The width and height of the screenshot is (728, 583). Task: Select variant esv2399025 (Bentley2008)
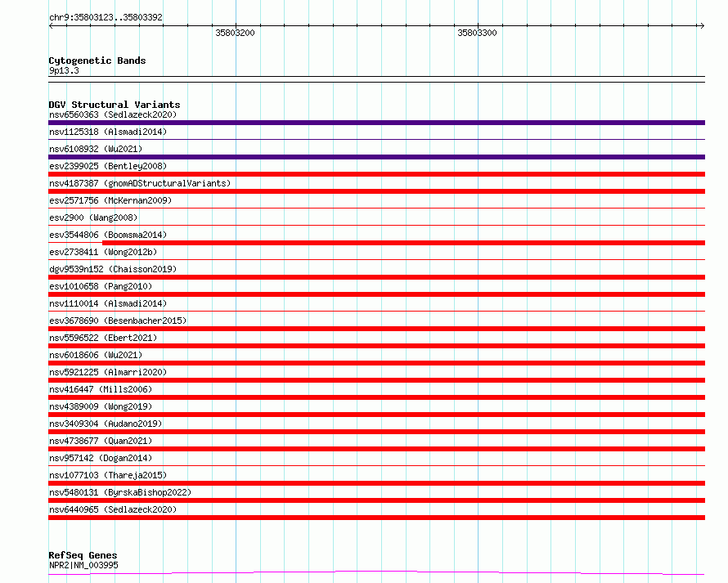[108, 166]
